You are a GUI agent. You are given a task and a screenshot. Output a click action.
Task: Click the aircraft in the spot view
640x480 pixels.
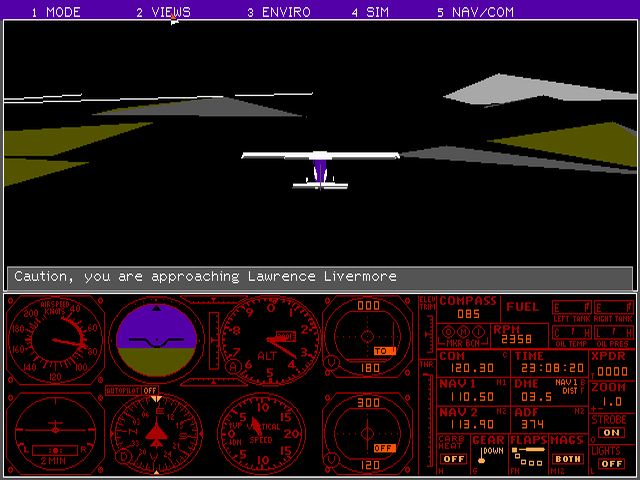tap(320, 171)
